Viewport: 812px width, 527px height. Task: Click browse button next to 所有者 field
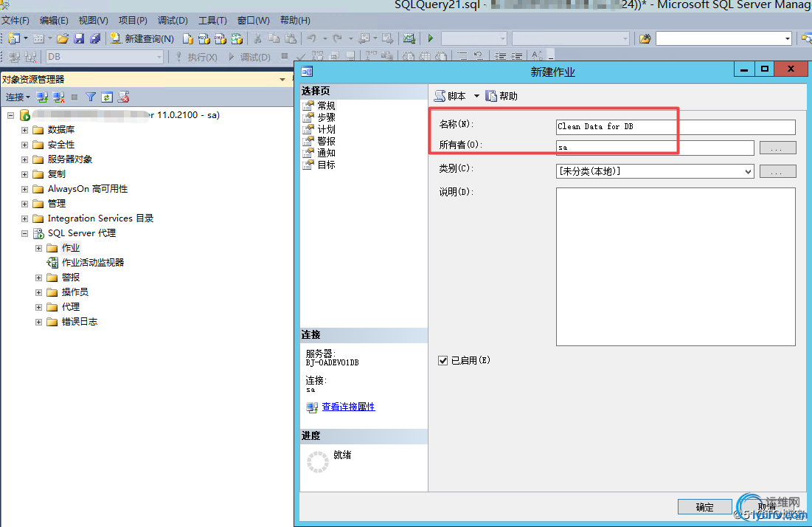tap(777, 148)
